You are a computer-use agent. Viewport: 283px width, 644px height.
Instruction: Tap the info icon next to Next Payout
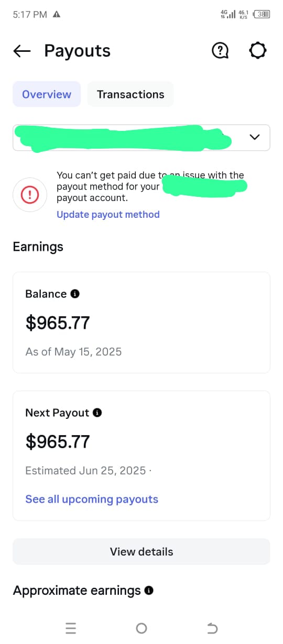[97, 413]
